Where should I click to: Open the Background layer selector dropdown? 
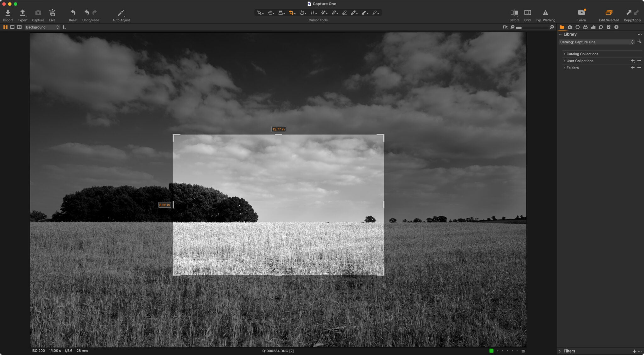click(x=42, y=27)
